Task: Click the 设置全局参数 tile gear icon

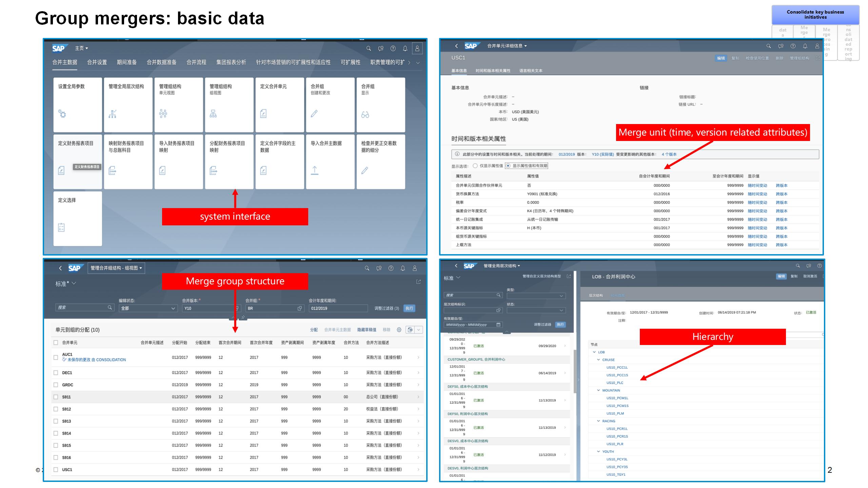Action: pos(62,114)
